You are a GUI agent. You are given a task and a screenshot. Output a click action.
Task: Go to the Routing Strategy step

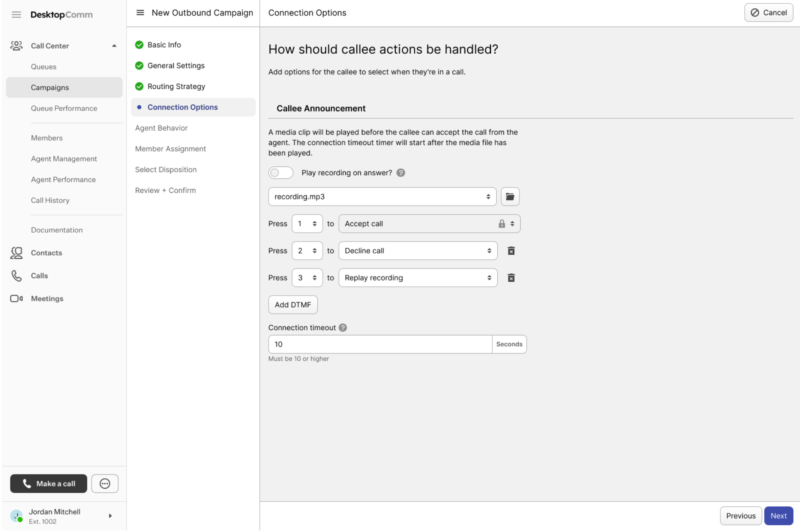coord(176,87)
